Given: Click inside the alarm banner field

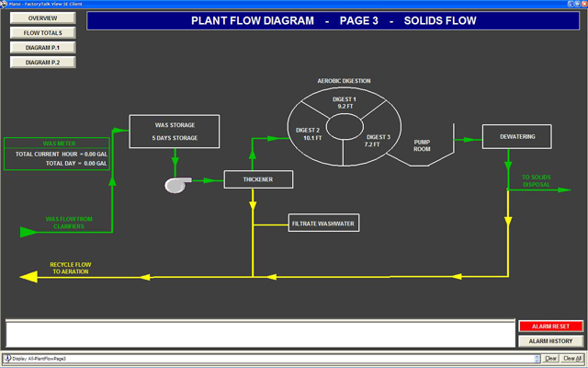Looking at the screenshot, I should (257, 333).
